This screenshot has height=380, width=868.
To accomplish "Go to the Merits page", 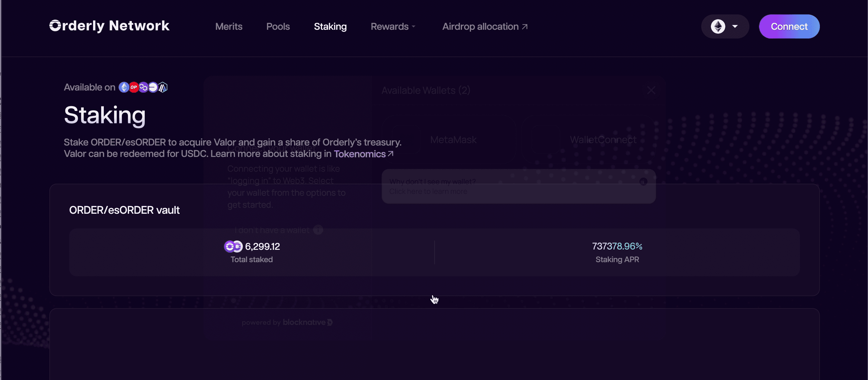I will 229,26.
